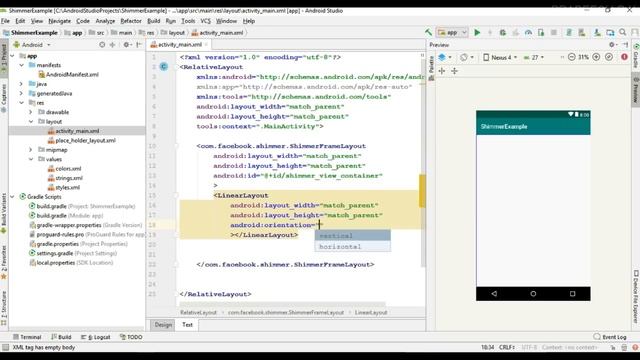Click the Search Everywhere magnifier icon

(623, 33)
